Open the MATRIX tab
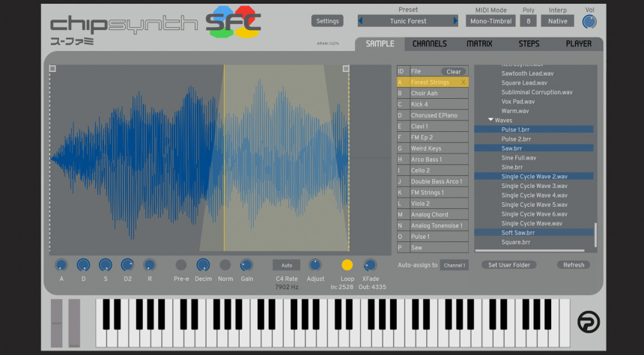Viewport: 644px width, 355px height. [x=479, y=44]
